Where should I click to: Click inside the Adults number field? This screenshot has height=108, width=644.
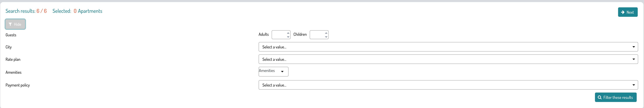pyautogui.click(x=279, y=35)
